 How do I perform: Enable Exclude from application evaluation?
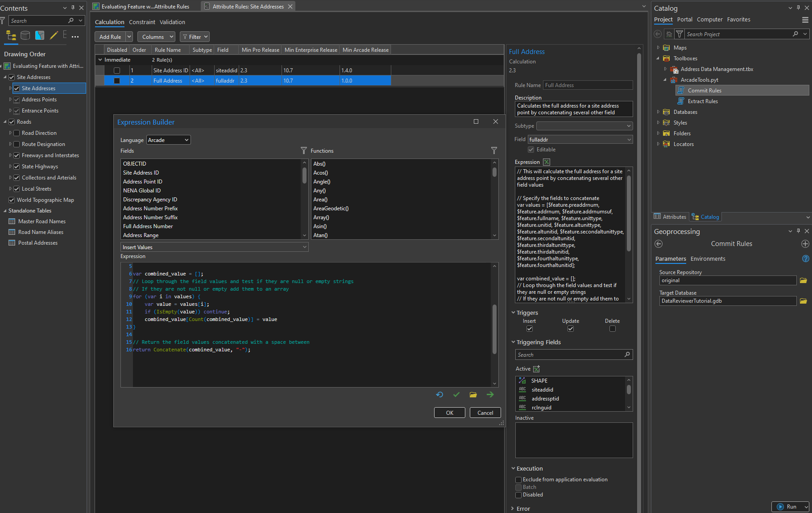click(518, 480)
